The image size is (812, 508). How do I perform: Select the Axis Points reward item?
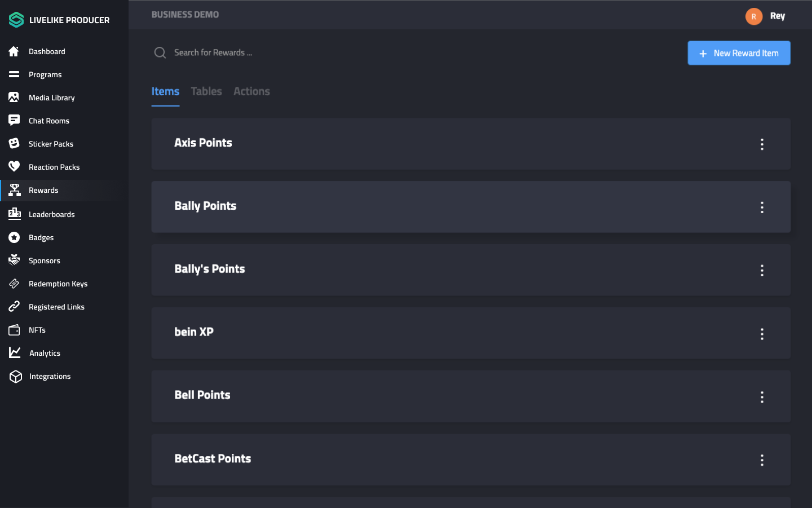[x=471, y=144]
